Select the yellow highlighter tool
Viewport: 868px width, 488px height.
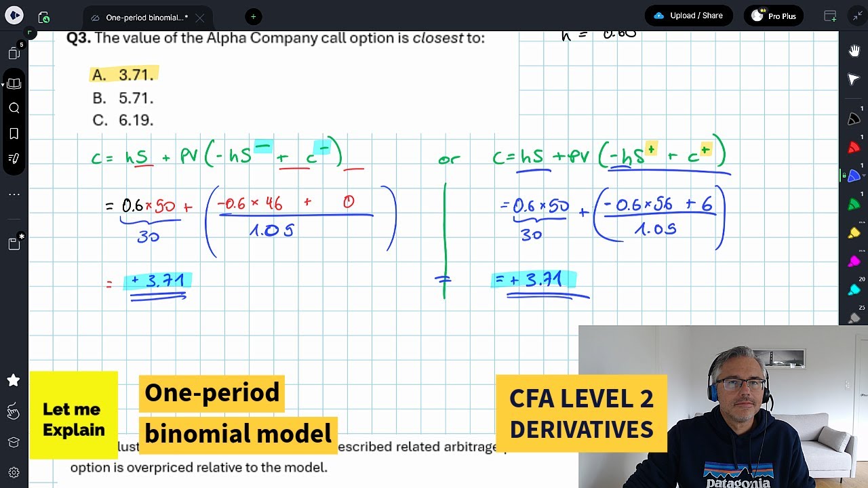pyautogui.click(x=854, y=233)
